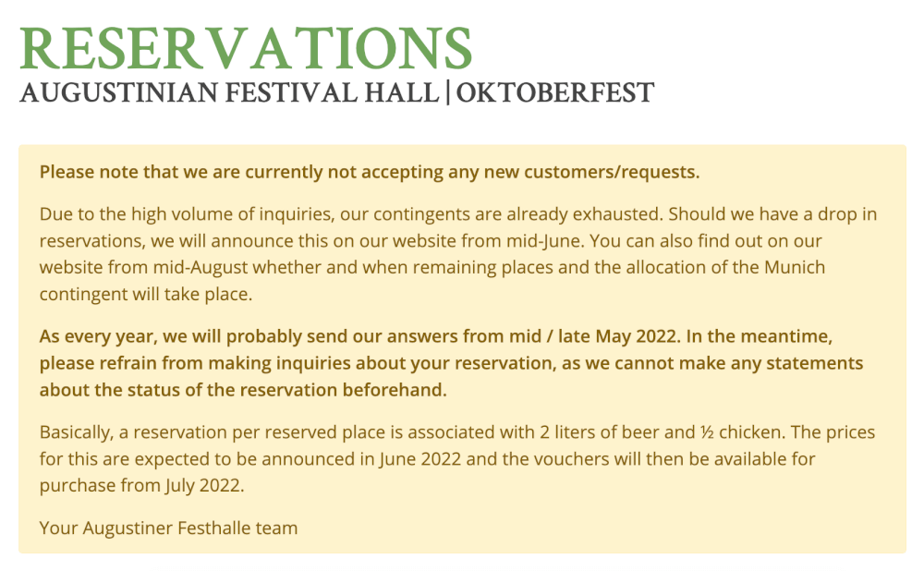Click 'about the status of the reservation beforehand'
Image resolution: width=924 pixels, height=571 pixels.
tap(243, 390)
